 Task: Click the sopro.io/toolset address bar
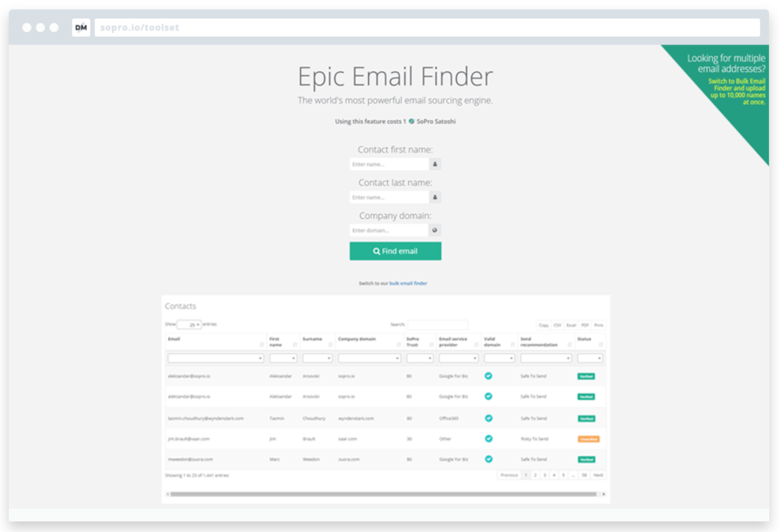[427, 28]
